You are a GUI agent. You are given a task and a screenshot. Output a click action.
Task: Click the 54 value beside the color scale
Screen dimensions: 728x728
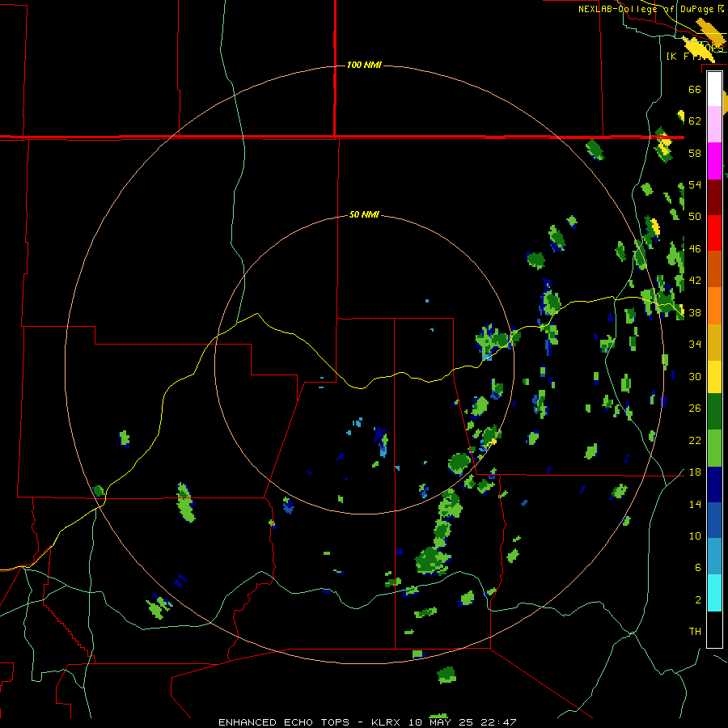point(695,184)
